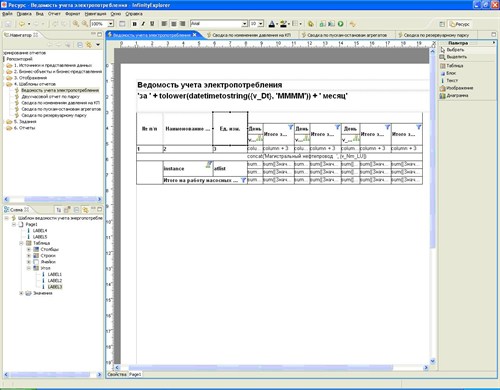Open the zoom 100% dropdown

point(111,24)
